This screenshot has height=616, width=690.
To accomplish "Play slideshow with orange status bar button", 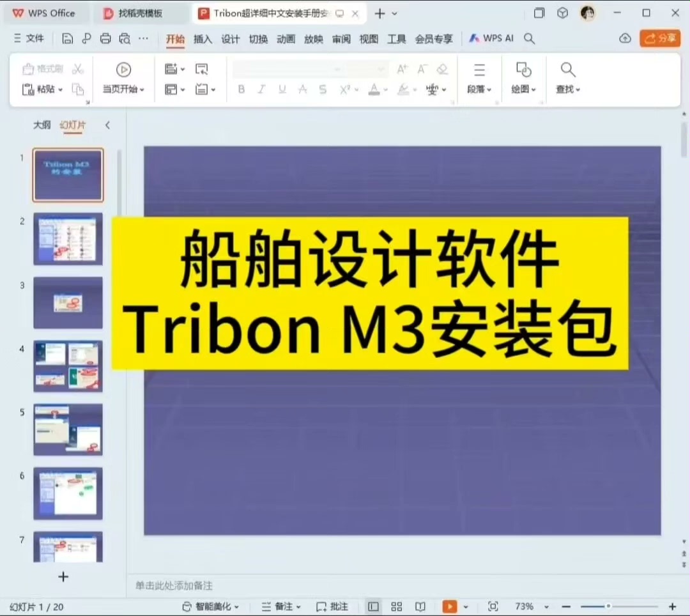I will [x=449, y=607].
